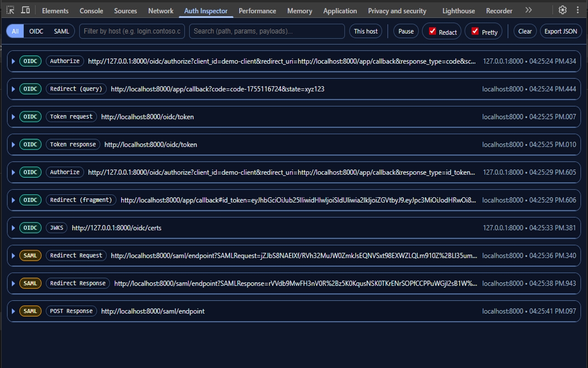588x368 pixels.
Task: Filter to SAML events only
Action: pyautogui.click(x=61, y=31)
